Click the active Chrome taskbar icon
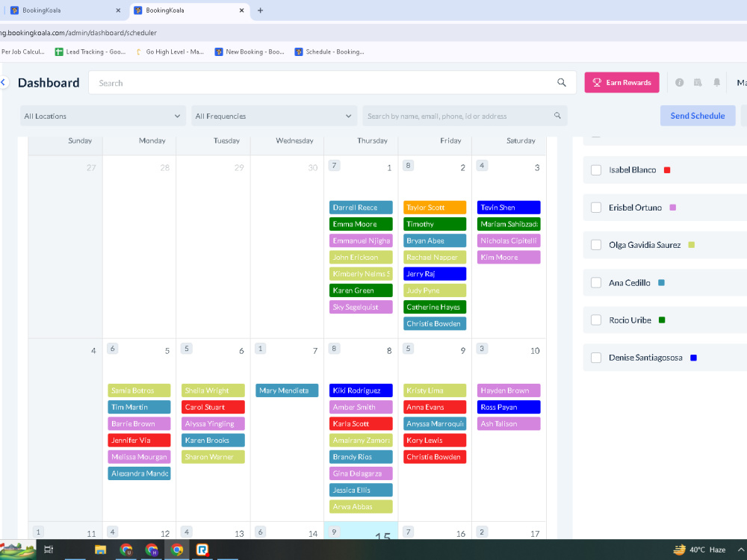 click(177, 550)
